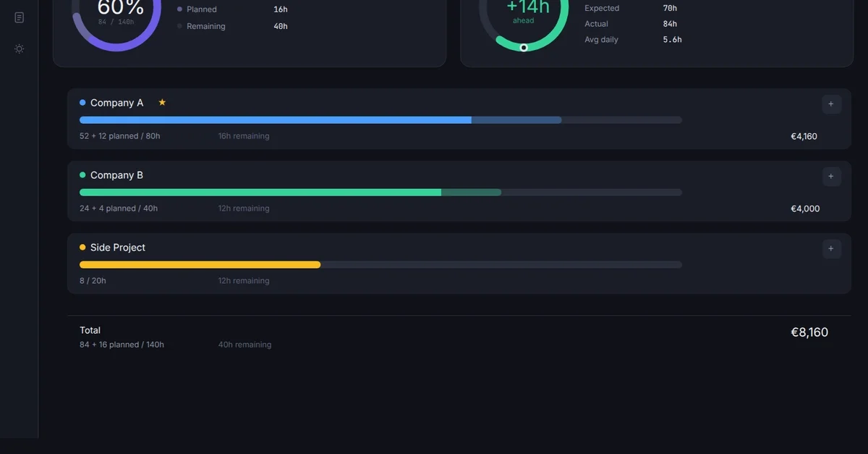Add time to Side Project with its plus button
This screenshot has height=454, width=868.
[x=831, y=248]
